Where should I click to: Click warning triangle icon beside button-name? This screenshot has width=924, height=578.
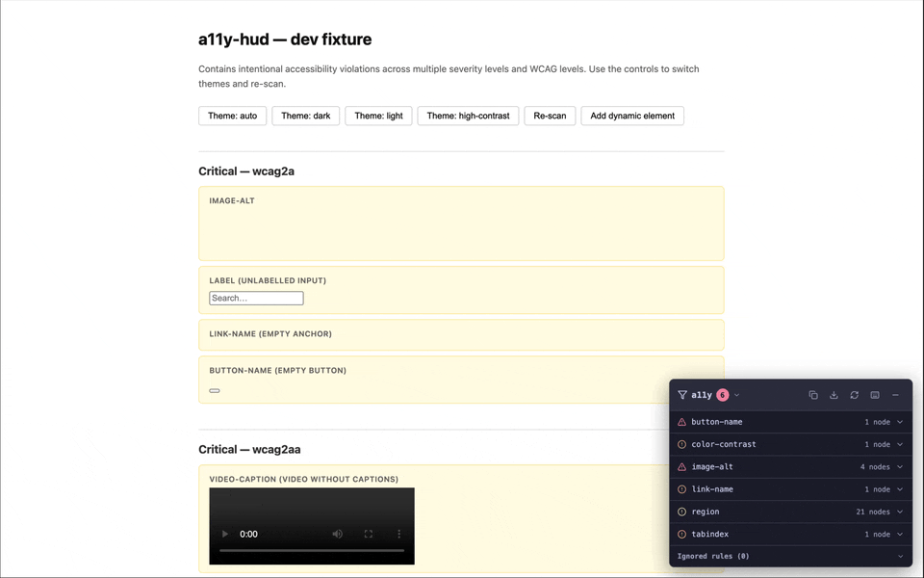681,422
